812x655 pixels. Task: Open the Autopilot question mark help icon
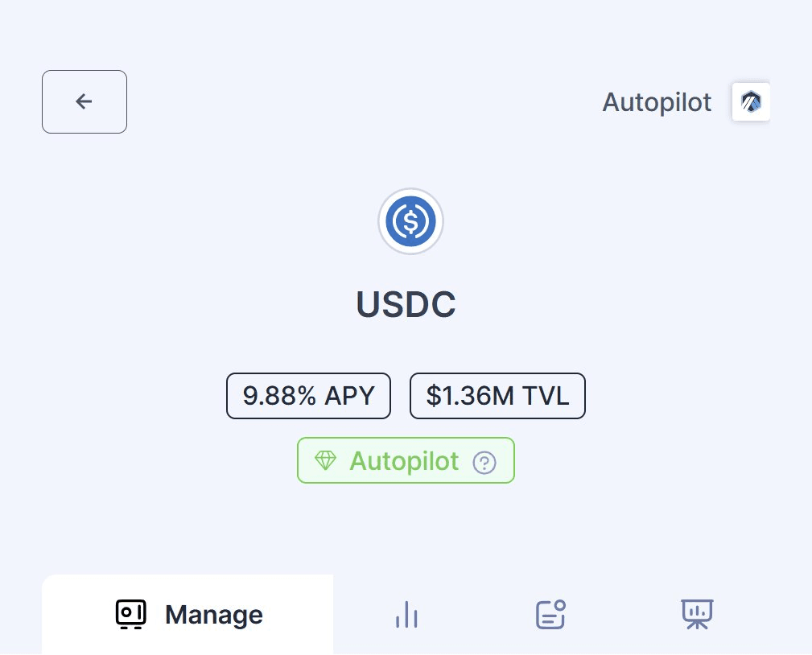484,463
